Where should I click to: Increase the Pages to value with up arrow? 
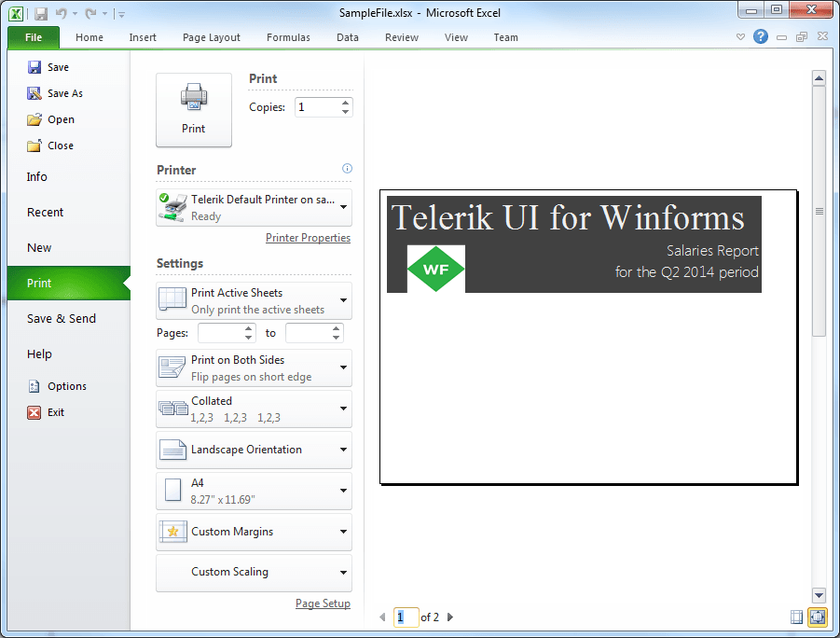point(336,328)
